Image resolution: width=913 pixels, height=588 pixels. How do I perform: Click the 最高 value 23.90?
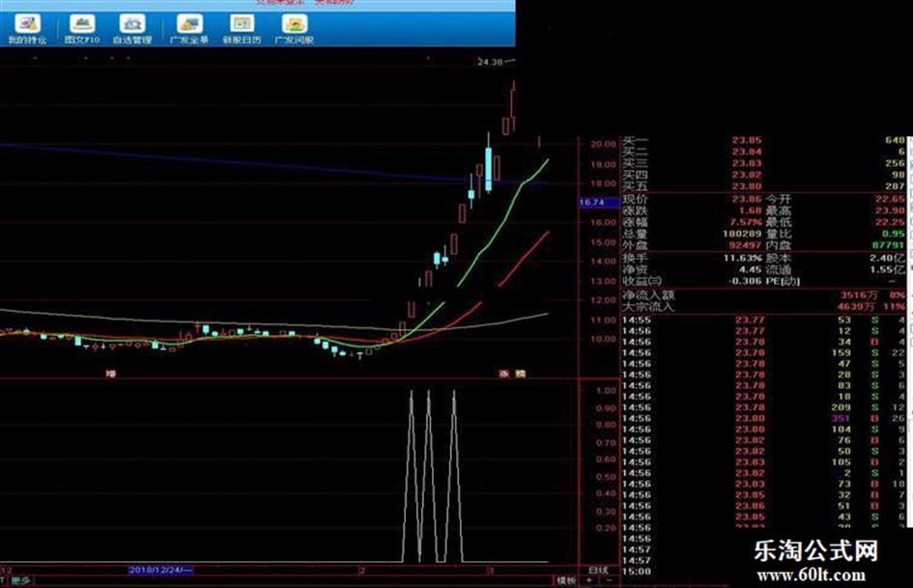(890, 210)
